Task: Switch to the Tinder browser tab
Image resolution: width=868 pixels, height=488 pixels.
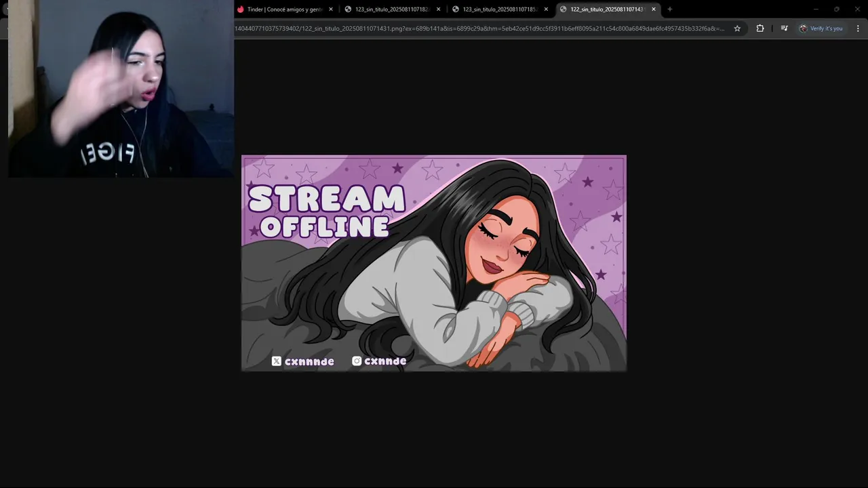Action: point(285,9)
